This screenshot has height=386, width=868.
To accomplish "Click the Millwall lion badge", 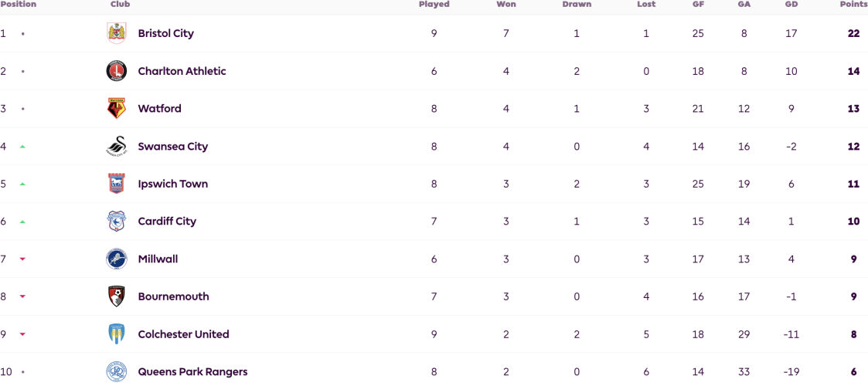I will [x=116, y=259].
